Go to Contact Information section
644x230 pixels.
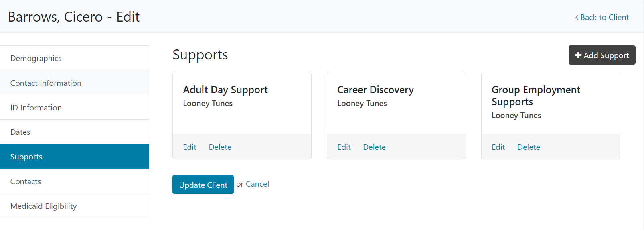click(x=46, y=83)
